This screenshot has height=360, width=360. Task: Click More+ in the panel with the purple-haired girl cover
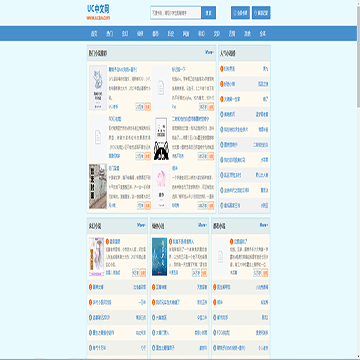141,225
